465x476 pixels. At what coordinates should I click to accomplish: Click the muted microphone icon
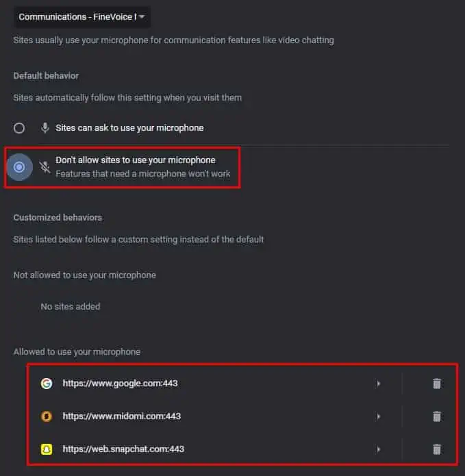coord(45,166)
